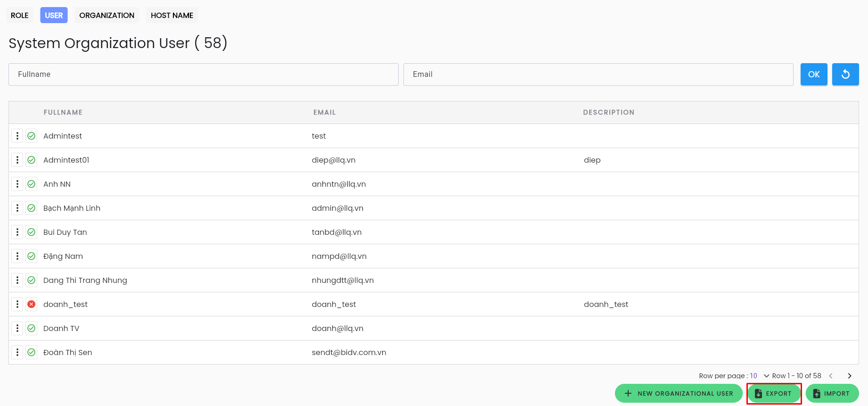Click New Organizational User button
Screen dimensions: 868x406
pos(679,393)
